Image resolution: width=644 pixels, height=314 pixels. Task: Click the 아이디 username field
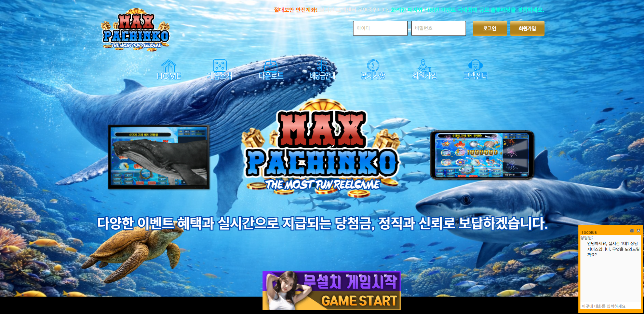[380, 28]
